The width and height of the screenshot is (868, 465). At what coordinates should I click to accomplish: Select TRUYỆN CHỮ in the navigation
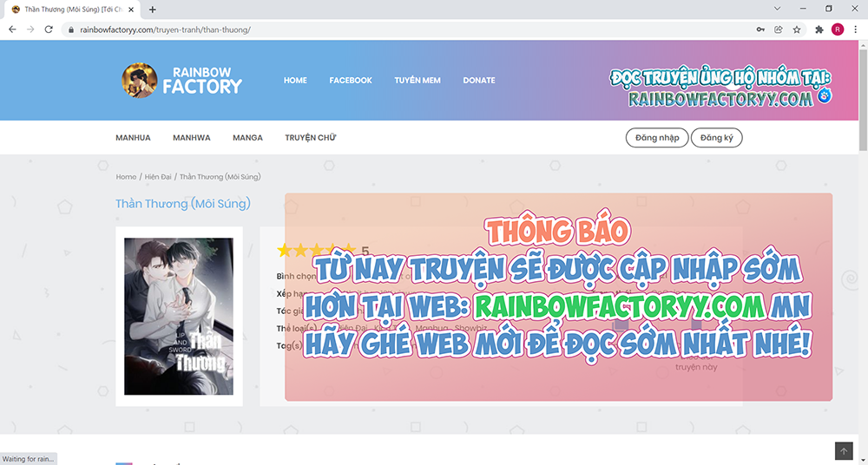coord(310,138)
